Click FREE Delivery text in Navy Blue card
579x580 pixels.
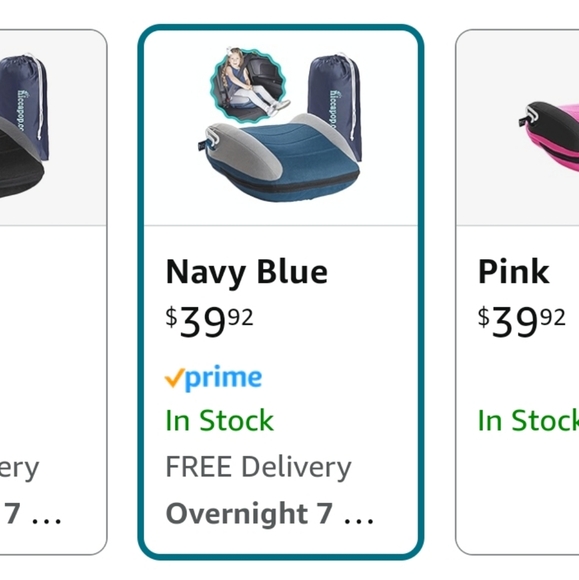(x=258, y=468)
